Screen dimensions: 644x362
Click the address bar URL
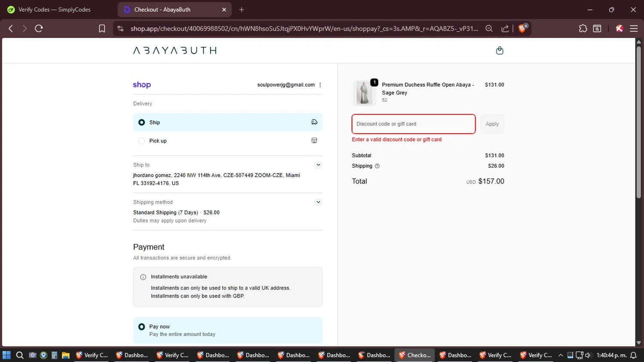pyautogui.click(x=304, y=28)
